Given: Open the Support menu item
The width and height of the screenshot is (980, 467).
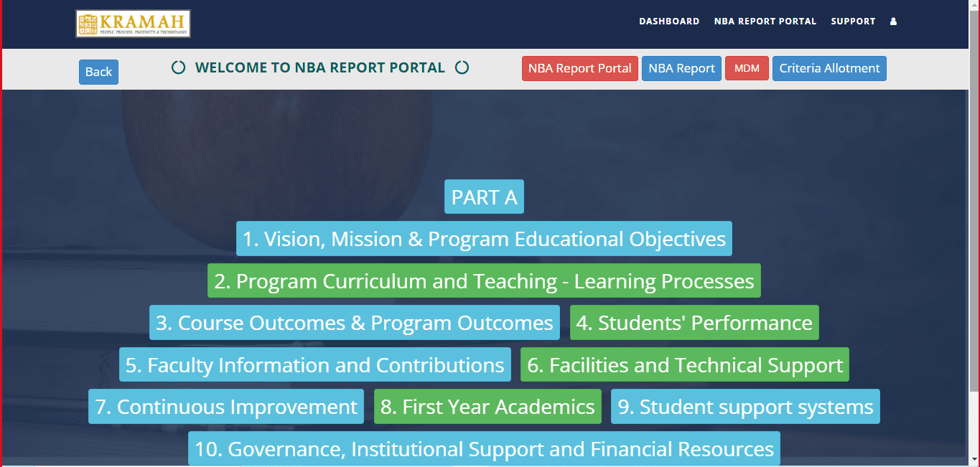Looking at the screenshot, I should coord(853,22).
